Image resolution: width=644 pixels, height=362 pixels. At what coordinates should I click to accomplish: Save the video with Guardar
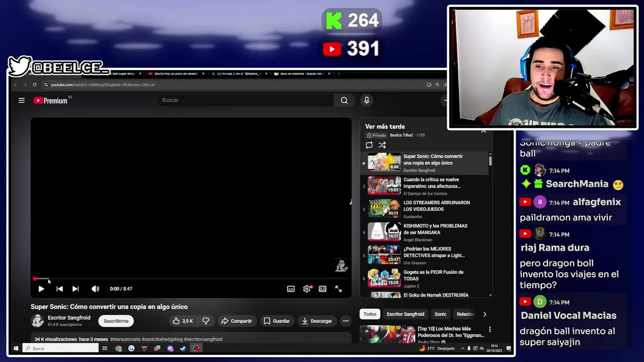click(x=277, y=321)
